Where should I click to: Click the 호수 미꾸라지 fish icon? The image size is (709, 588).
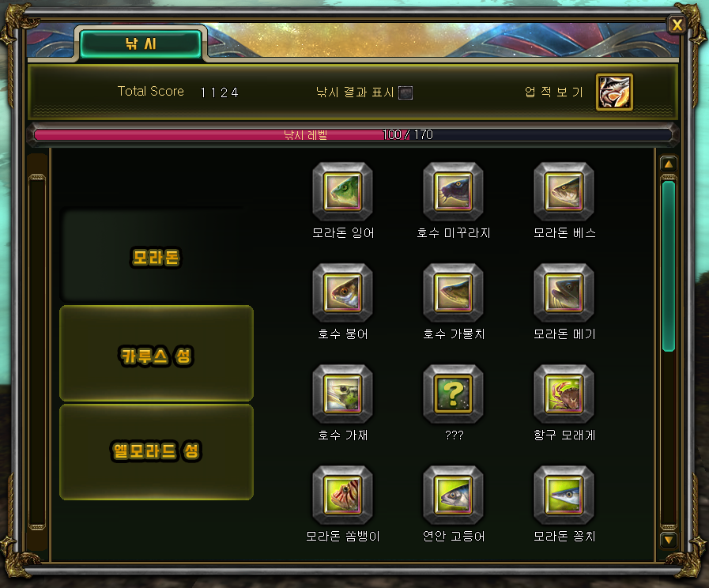[x=453, y=191]
